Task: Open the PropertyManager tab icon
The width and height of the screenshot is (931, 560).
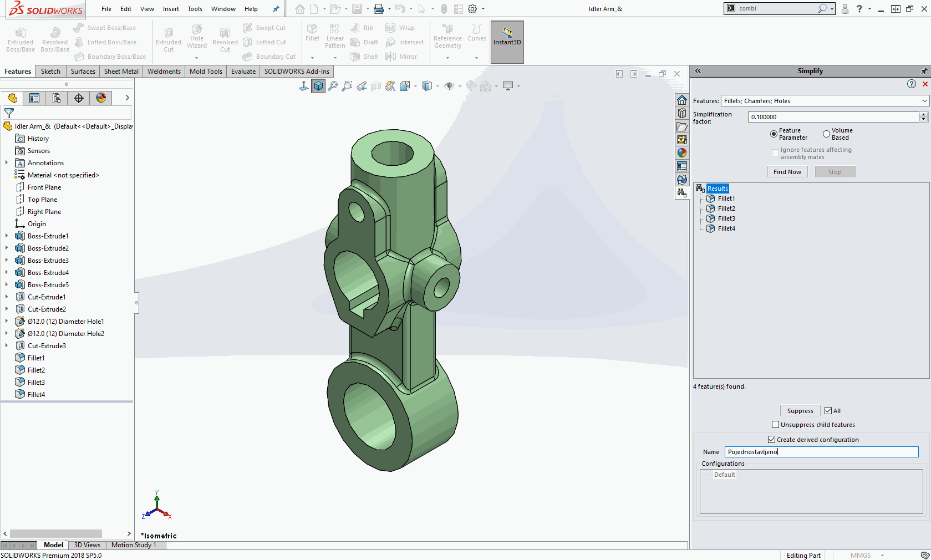Action: 34,98
